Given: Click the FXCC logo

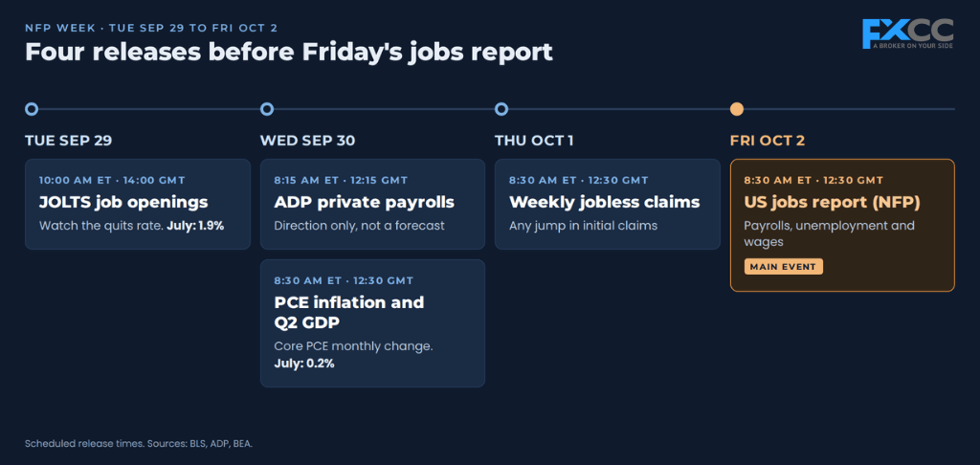Looking at the screenshot, I should [x=907, y=33].
